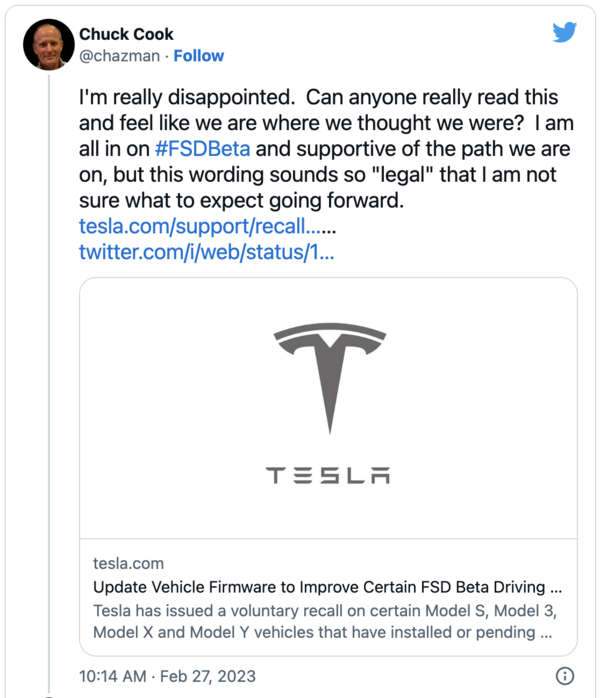Click the "I'm really disappointed" tweet sentence
Image resolution: width=600 pixels, height=698 pixels.
[x=186, y=97]
